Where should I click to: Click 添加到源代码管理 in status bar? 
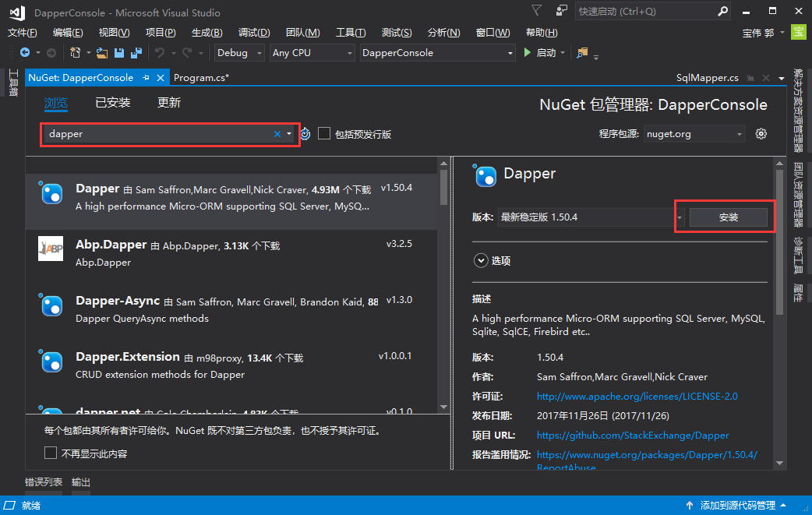(x=737, y=505)
